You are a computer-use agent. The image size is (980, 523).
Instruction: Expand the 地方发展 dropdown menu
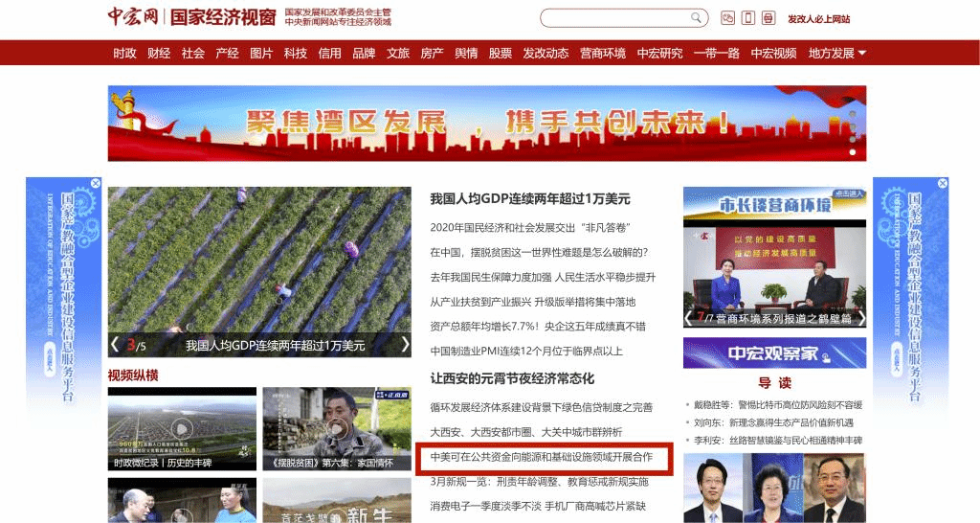(836, 53)
